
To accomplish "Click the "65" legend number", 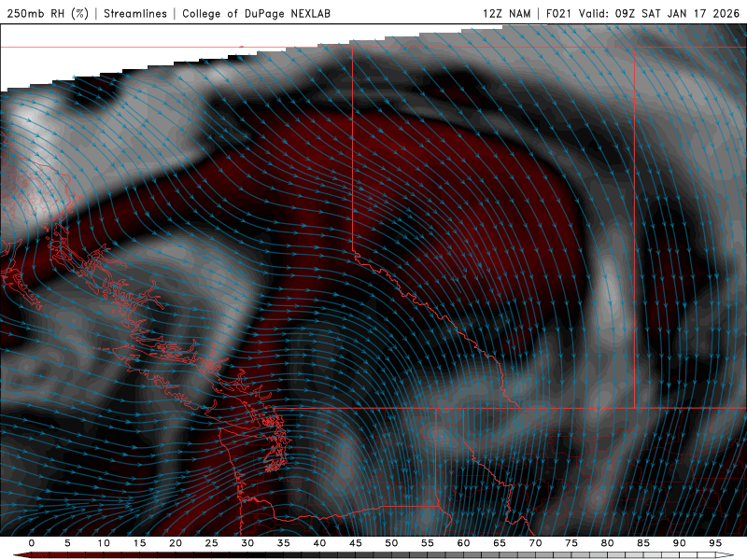I will (500, 543).
